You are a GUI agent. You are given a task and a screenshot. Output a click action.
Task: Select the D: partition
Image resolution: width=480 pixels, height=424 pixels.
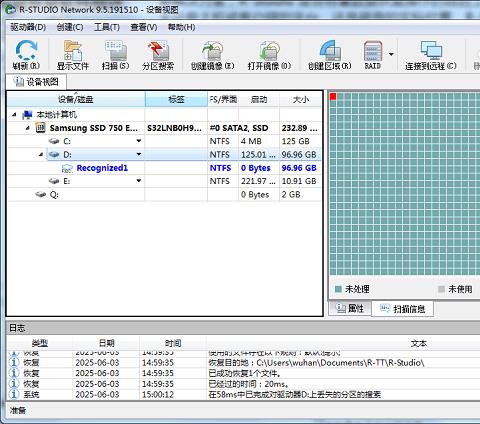tap(164, 155)
